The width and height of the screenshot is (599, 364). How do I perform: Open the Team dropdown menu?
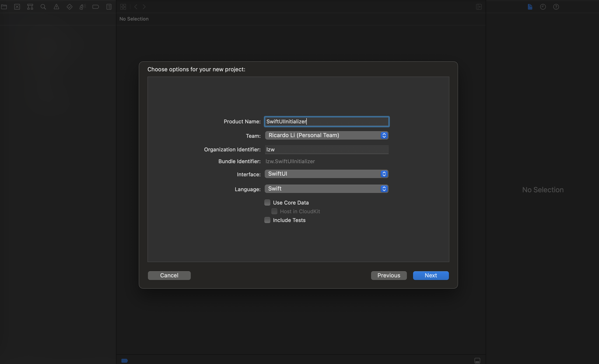(x=326, y=135)
